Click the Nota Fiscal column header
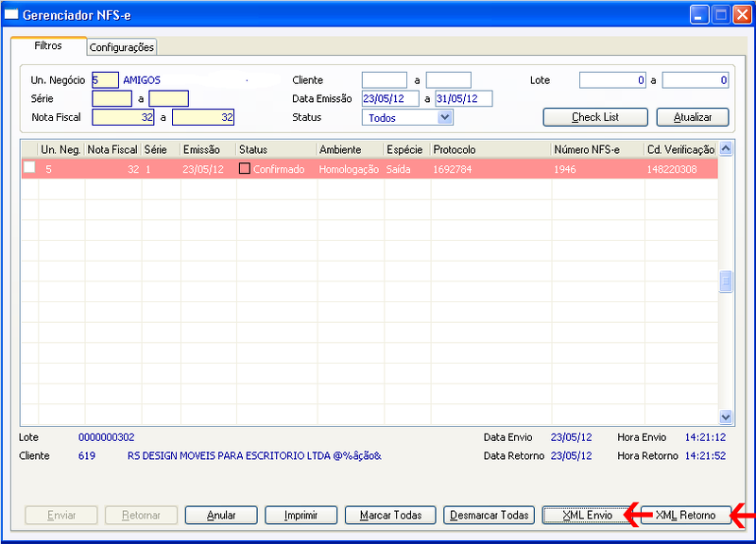The width and height of the screenshot is (756, 544). point(112,149)
